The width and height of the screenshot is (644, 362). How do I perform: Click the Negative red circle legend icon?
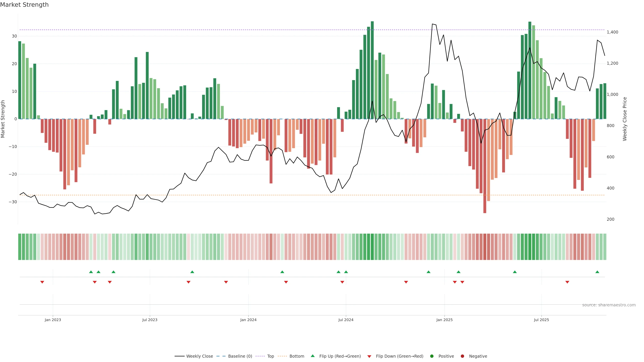[x=462, y=356]
